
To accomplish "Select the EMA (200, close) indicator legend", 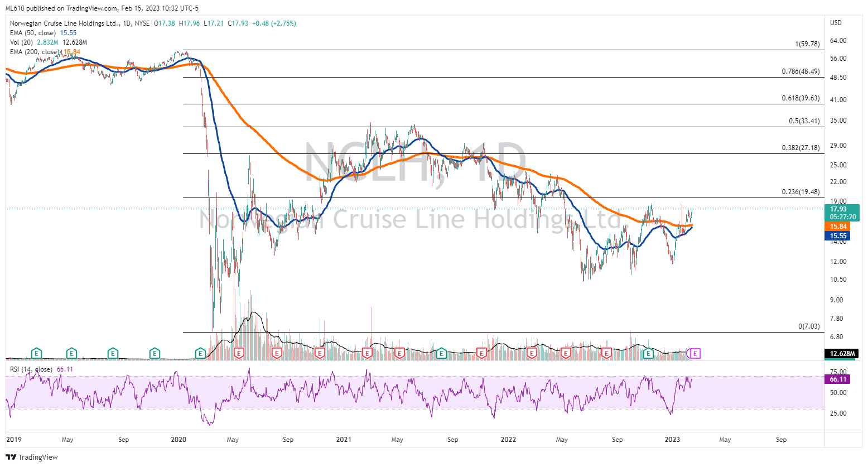I will tap(45, 52).
